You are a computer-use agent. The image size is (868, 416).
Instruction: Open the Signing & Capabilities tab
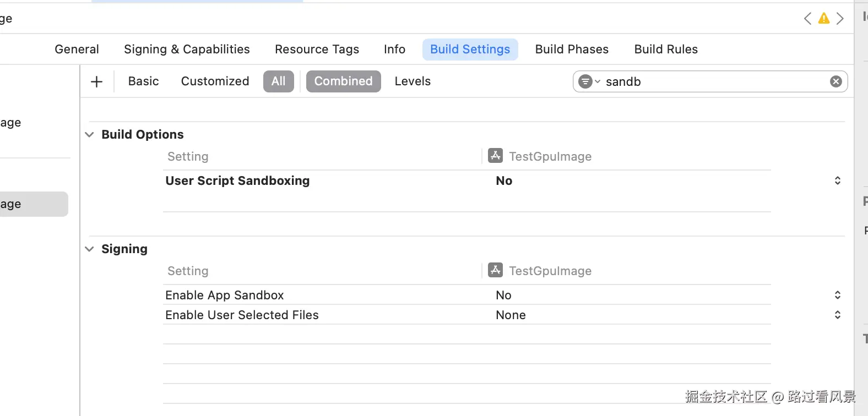(x=187, y=50)
